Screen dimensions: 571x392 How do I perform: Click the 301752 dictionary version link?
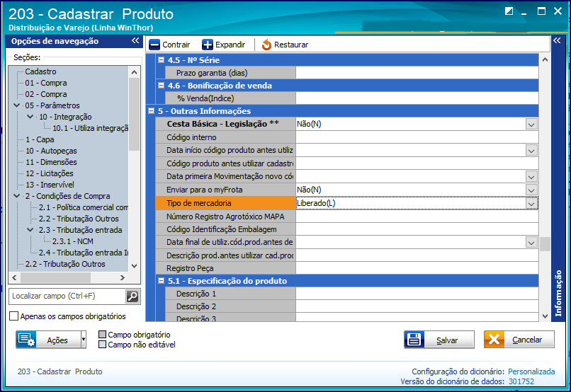click(521, 381)
